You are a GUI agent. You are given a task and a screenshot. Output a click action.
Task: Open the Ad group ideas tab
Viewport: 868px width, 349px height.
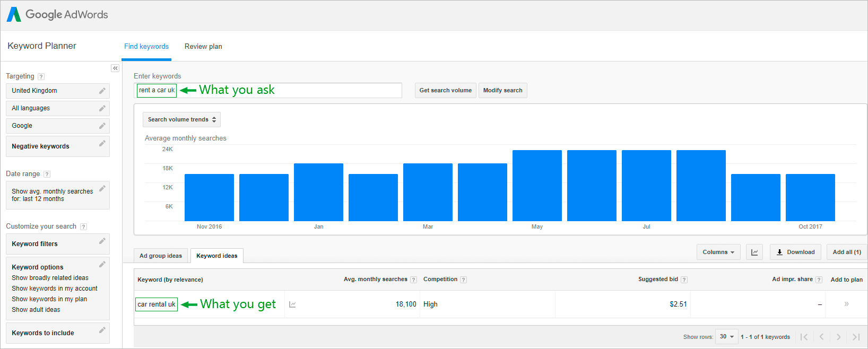click(161, 256)
